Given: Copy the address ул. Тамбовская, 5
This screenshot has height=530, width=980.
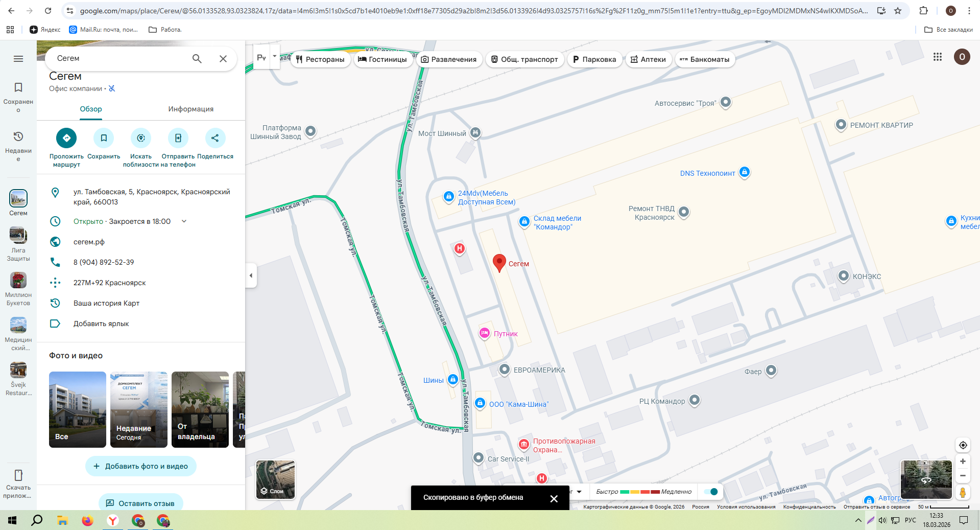Looking at the screenshot, I should point(141,197).
